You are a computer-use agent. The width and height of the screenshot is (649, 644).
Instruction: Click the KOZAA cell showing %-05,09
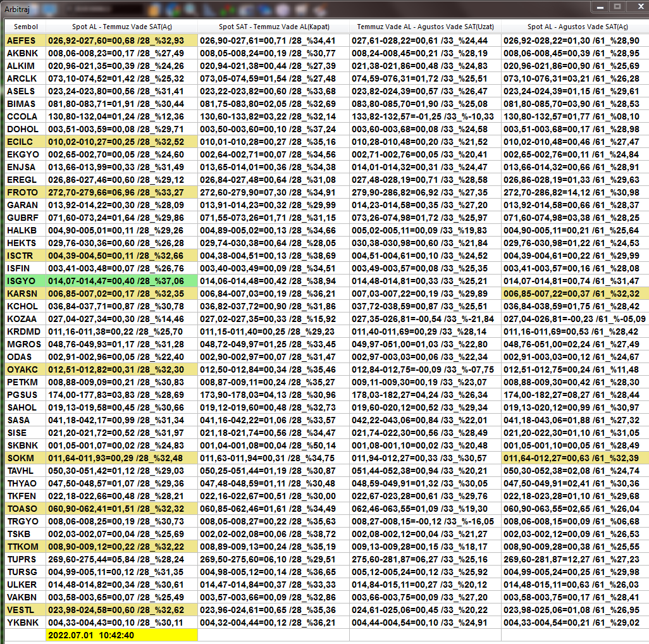tap(576, 319)
